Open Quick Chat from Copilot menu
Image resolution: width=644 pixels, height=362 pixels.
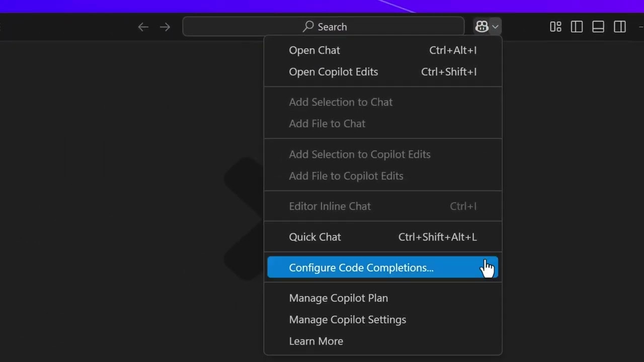(x=315, y=237)
